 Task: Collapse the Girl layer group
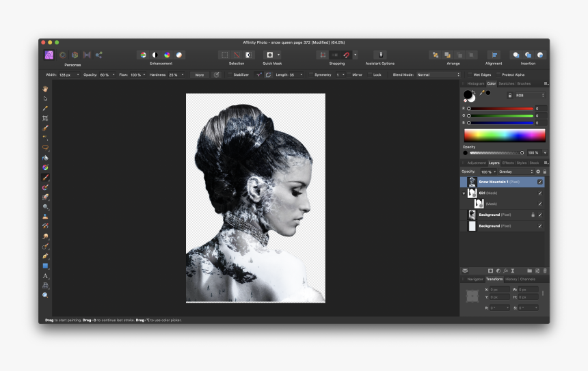tap(464, 193)
